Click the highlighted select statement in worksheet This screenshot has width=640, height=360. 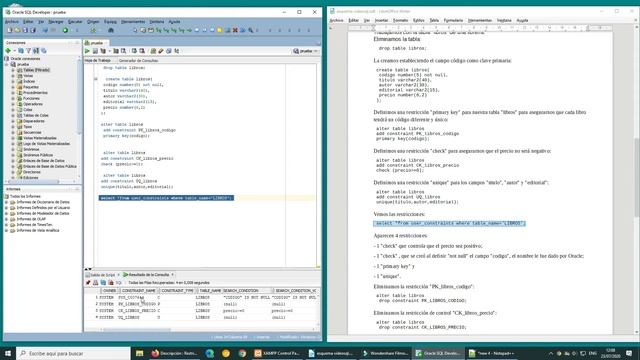coord(167,198)
